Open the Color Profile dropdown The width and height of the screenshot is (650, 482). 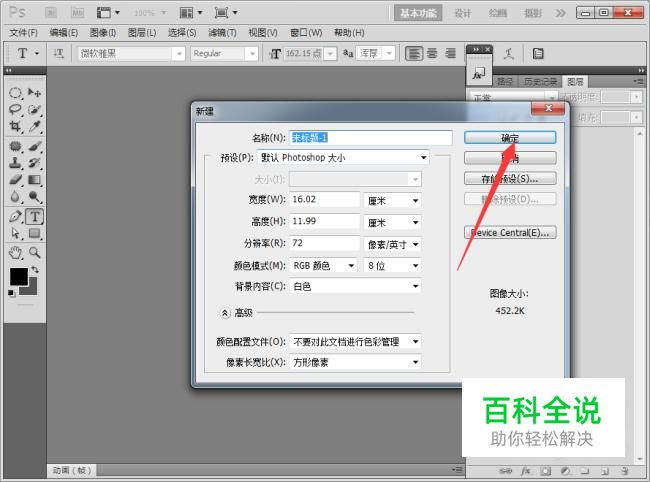[x=355, y=342]
